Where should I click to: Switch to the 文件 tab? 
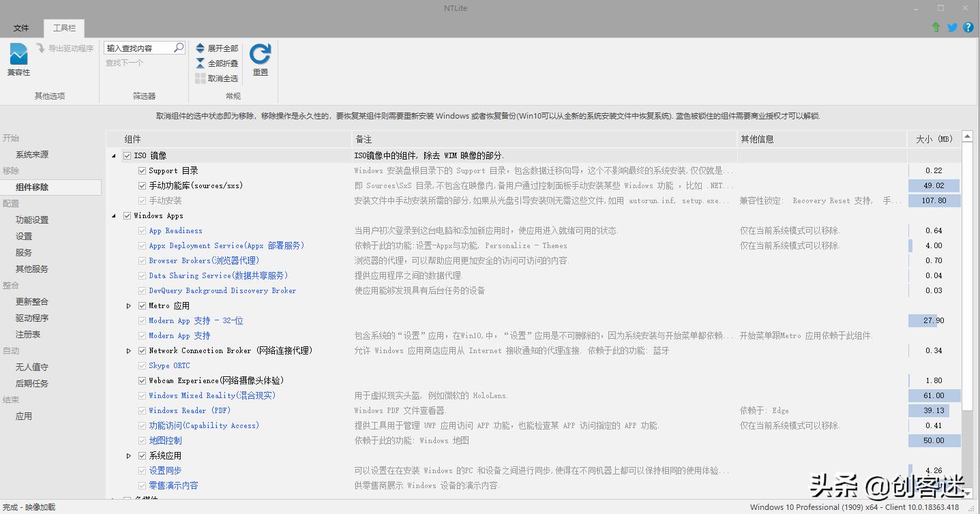click(x=21, y=28)
